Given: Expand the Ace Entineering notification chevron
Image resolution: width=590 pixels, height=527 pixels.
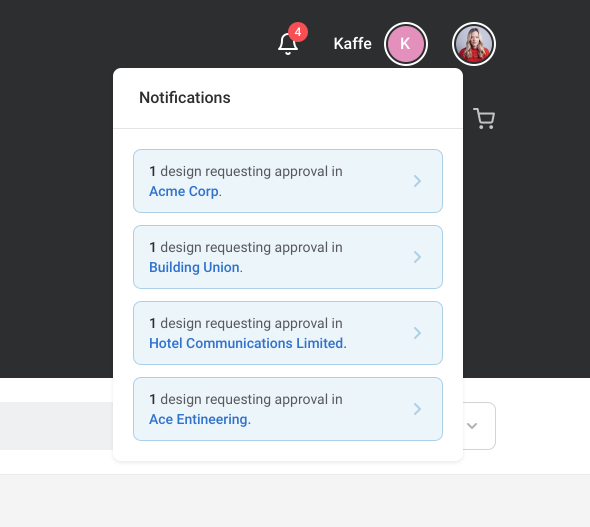Looking at the screenshot, I should tap(417, 409).
